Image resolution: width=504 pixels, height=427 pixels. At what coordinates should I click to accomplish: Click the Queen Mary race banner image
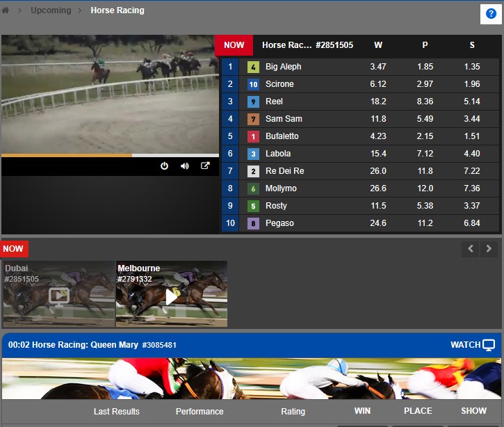252,378
